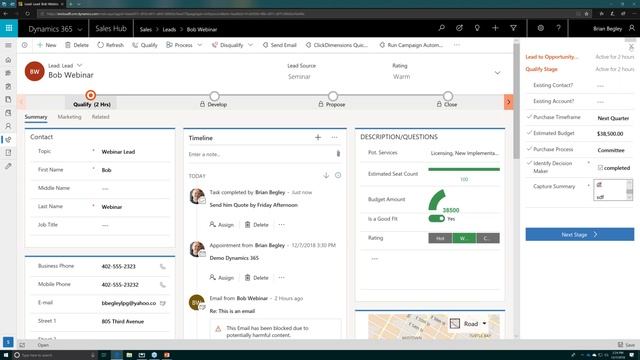The image size is (640, 360).
Task: Click the phone icon next to Business Phone
Action: [x=163, y=267]
